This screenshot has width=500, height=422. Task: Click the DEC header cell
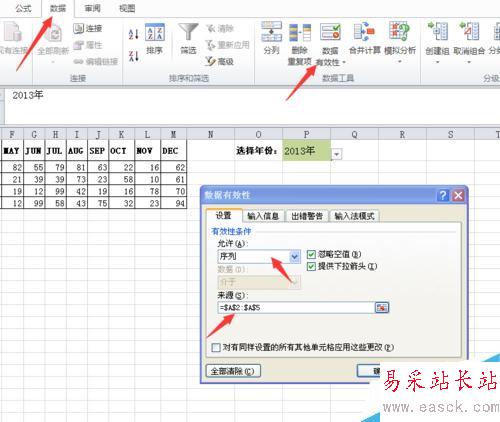[174, 151]
